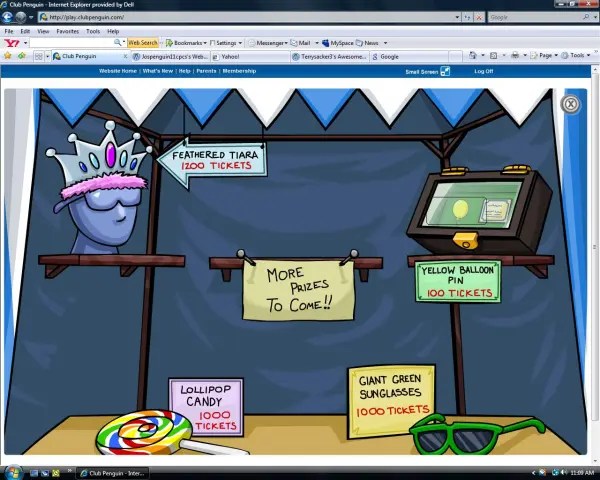Click the browser back button
600x480 pixels.
pos(9,17)
